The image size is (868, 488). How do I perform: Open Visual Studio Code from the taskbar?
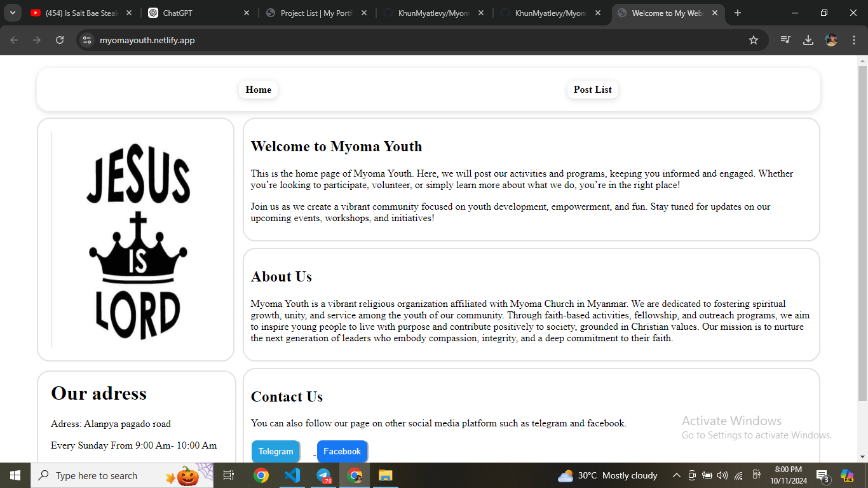tap(292, 475)
